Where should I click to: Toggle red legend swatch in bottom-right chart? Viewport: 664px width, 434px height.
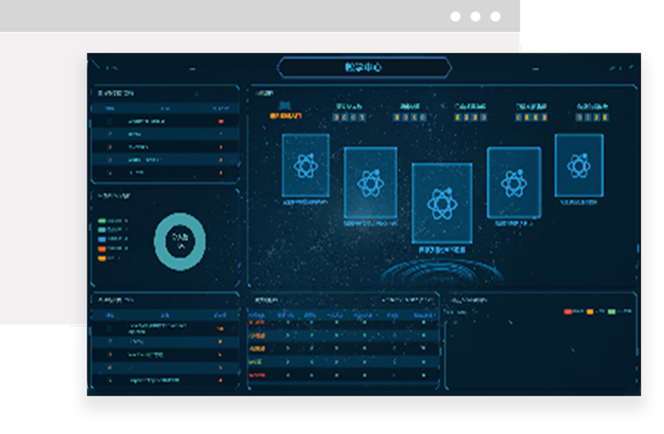coord(568,312)
